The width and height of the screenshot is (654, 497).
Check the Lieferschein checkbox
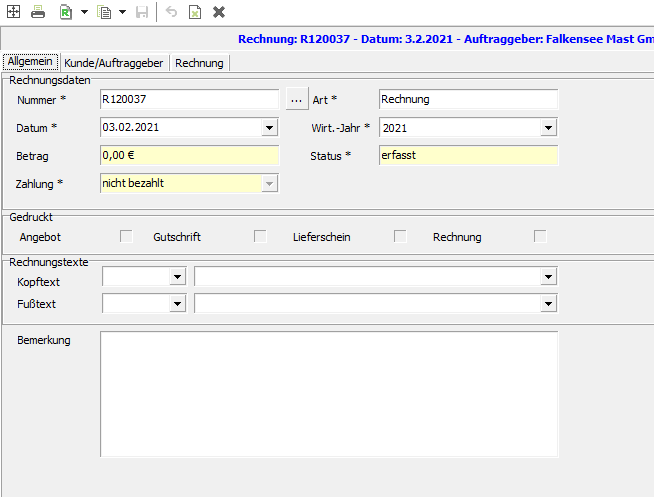click(400, 237)
